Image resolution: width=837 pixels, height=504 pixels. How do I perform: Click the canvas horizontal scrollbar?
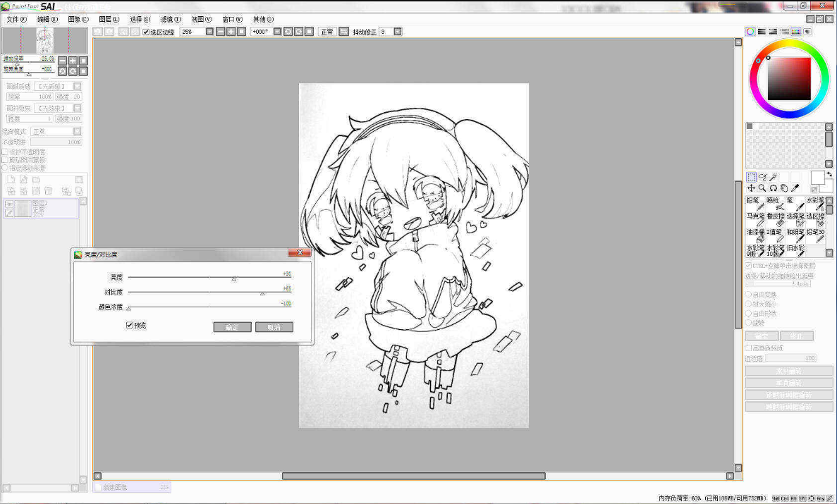(x=414, y=476)
